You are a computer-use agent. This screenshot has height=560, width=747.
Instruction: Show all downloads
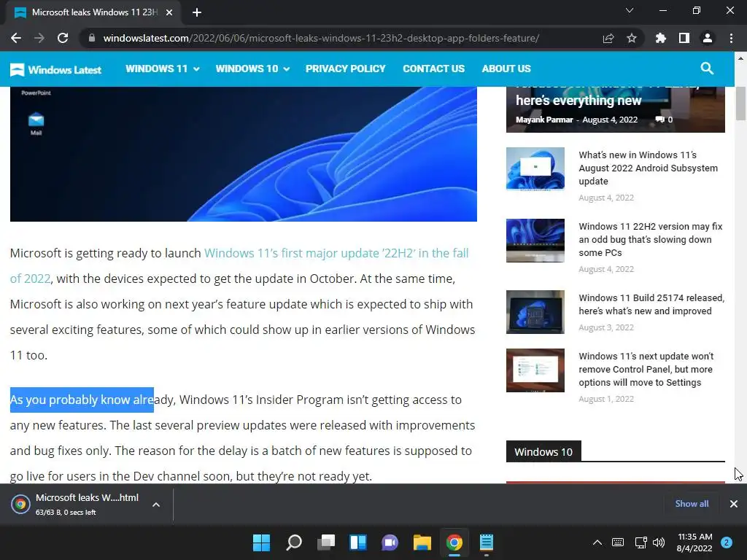click(692, 504)
